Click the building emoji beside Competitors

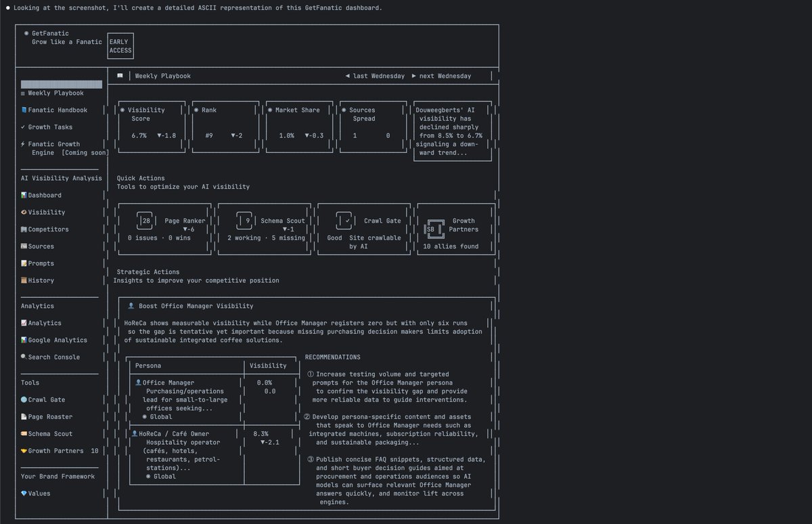[24, 230]
